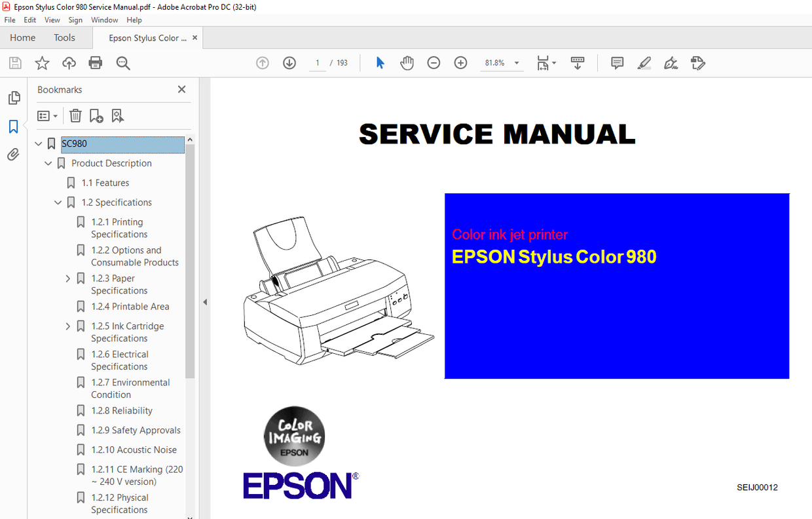Print the document using printer icon
Viewport: 812px width, 519px height.
tap(96, 63)
